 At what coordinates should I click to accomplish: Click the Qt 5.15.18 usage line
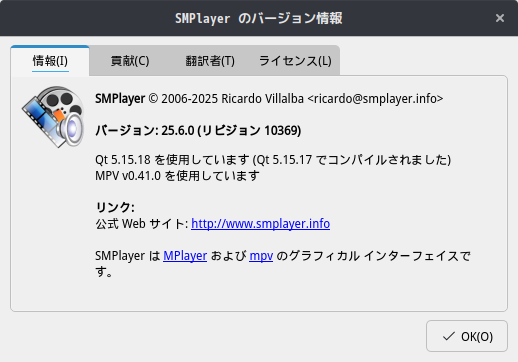click(273, 160)
